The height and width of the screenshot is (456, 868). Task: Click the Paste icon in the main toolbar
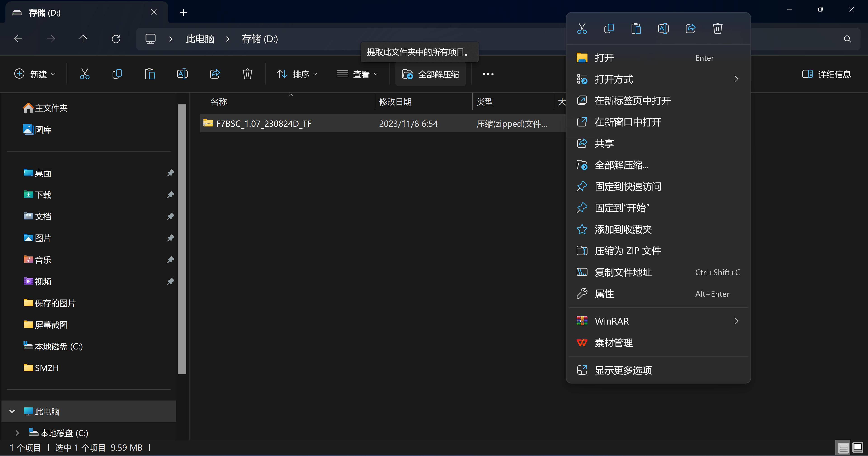tap(150, 74)
